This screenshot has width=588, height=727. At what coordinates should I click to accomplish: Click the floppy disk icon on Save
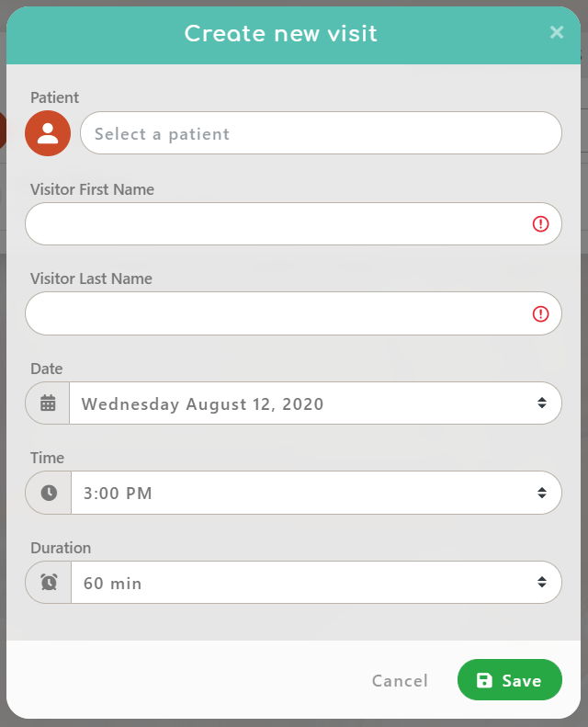[x=484, y=680]
